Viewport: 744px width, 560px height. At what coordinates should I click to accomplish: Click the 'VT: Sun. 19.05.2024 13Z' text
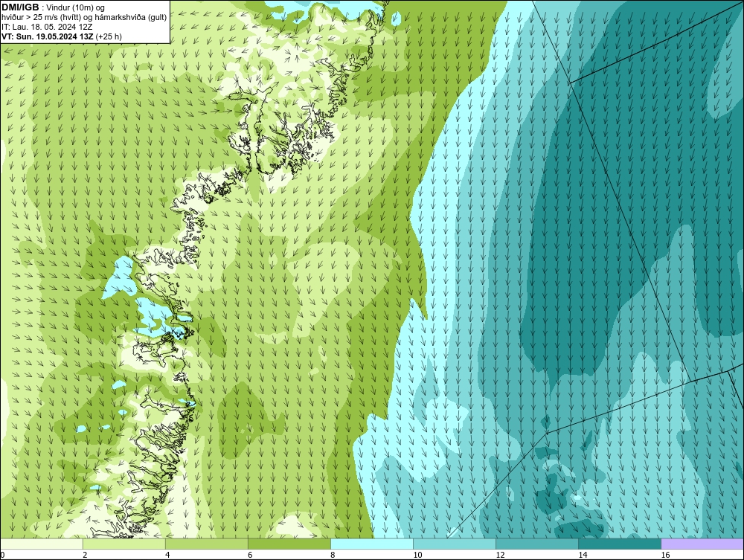point(48,36)
